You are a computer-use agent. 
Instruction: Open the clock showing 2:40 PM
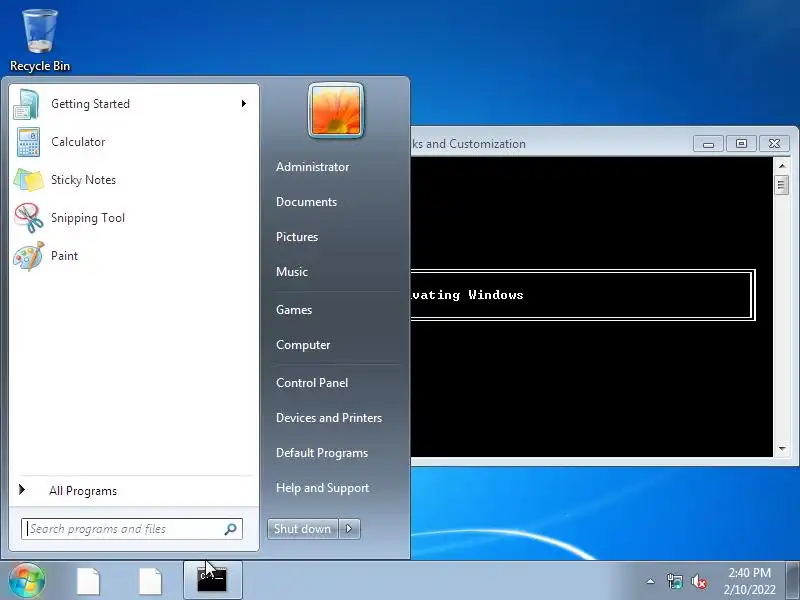[x=749, y=581]
